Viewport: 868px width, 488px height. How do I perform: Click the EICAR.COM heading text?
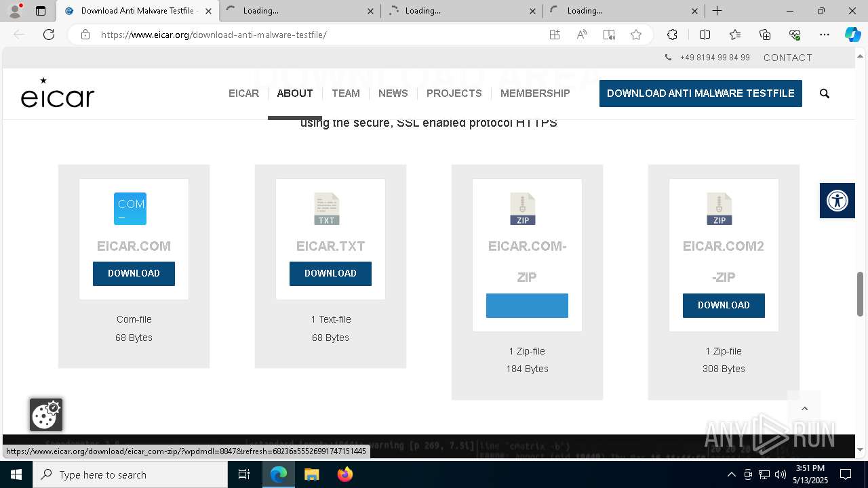[134, 246]
